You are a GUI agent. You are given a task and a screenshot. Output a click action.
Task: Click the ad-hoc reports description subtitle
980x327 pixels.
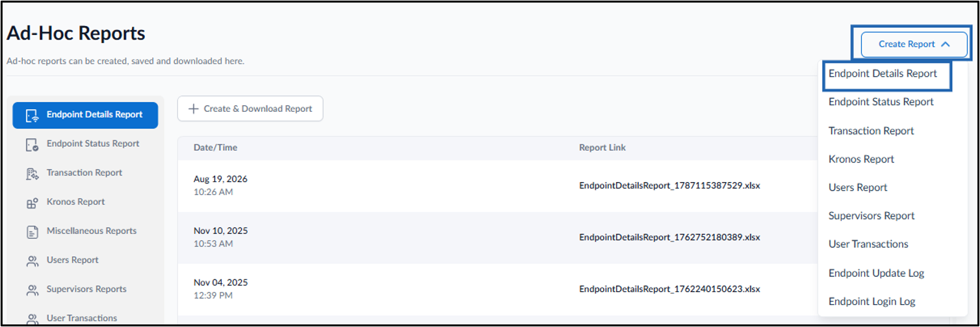[x=125, y=61]
